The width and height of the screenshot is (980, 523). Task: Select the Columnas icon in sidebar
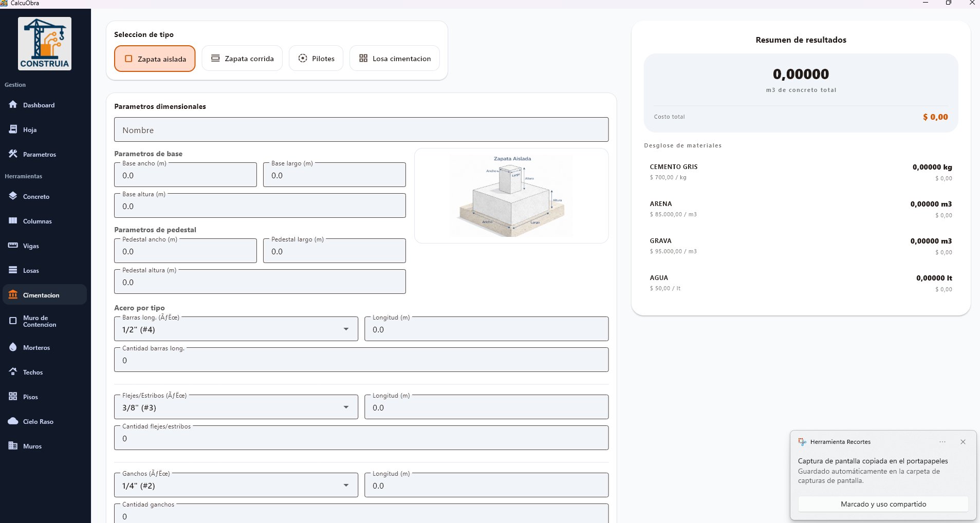tap(13, 221)
